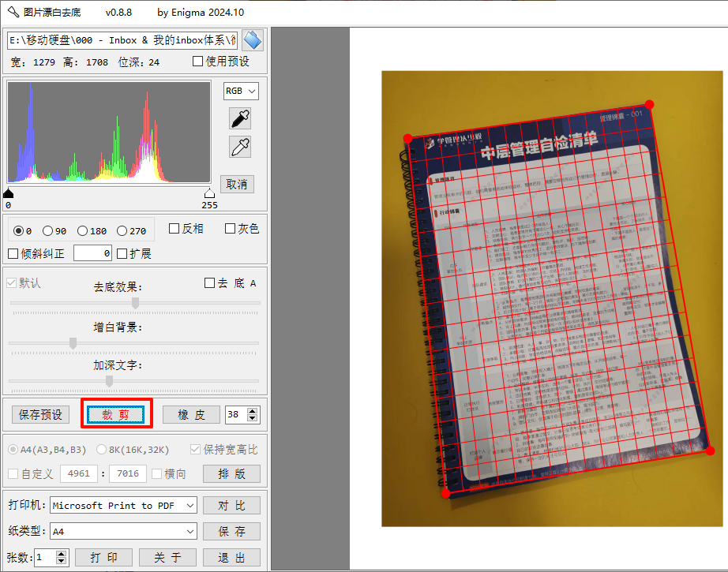Decrease the 张数 copies stepper
728x572 pixels.
point(62,561)
